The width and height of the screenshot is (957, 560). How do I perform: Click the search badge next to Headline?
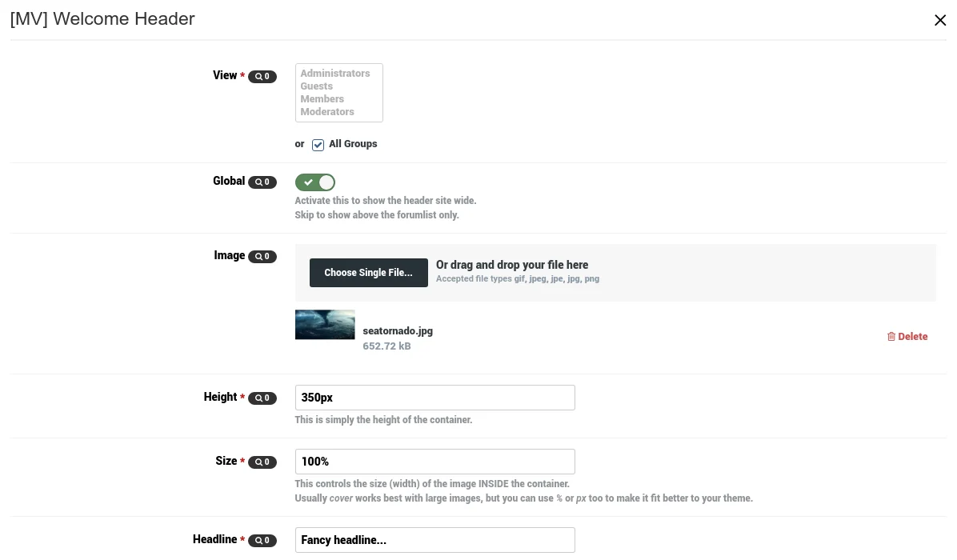tap(262, 541)
